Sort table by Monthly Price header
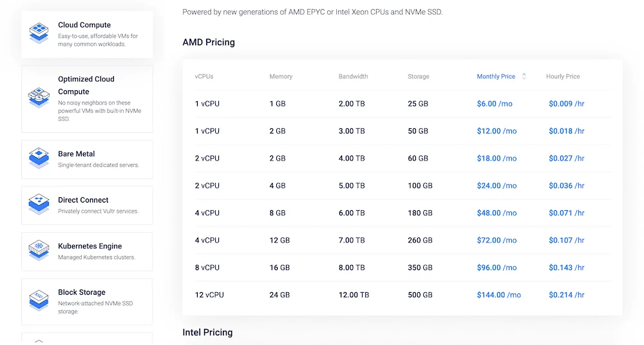Image resolution: width=644 pixels, height=345 pixels. coord(495,76)
